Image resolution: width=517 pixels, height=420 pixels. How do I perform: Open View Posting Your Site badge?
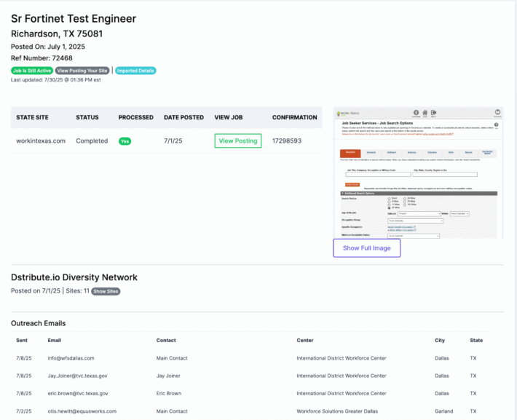click(82, 71)
